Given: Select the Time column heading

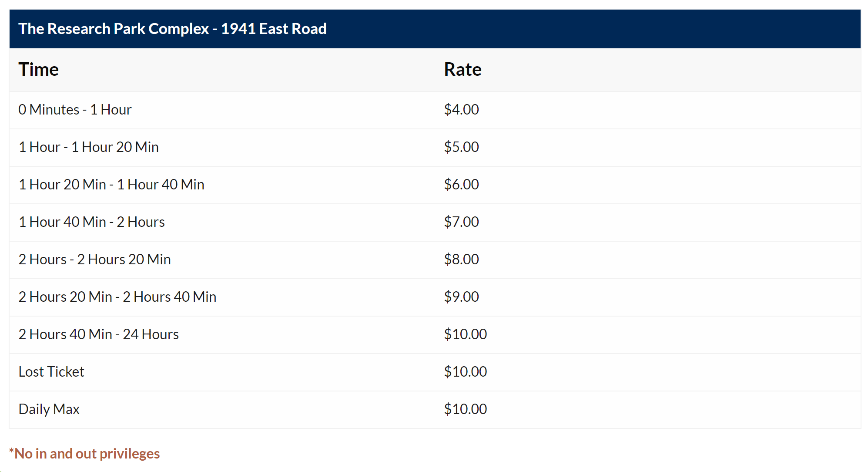Looking at the screenshot, I should 38,70.
